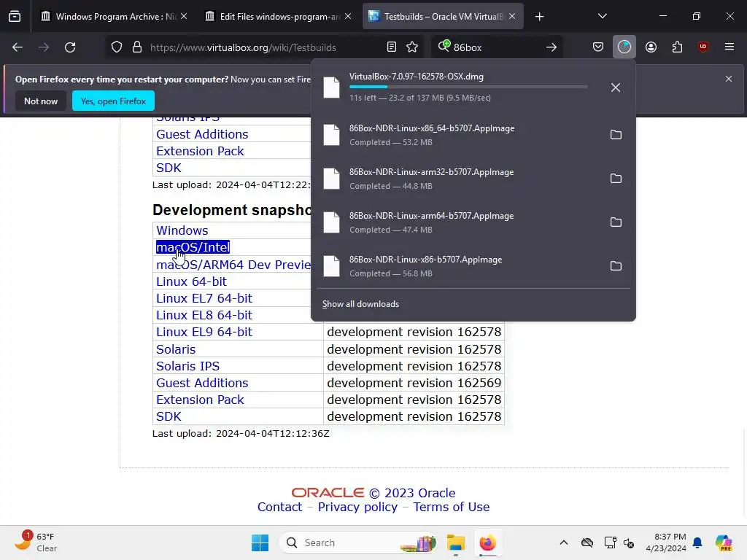
Task: Open the upper SDK link
Action: (x=169, y=168)
